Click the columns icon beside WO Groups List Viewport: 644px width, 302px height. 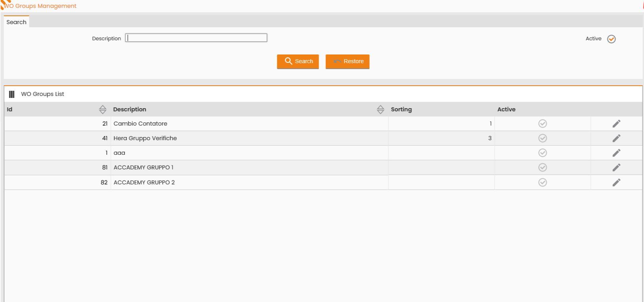pos(12,94)
